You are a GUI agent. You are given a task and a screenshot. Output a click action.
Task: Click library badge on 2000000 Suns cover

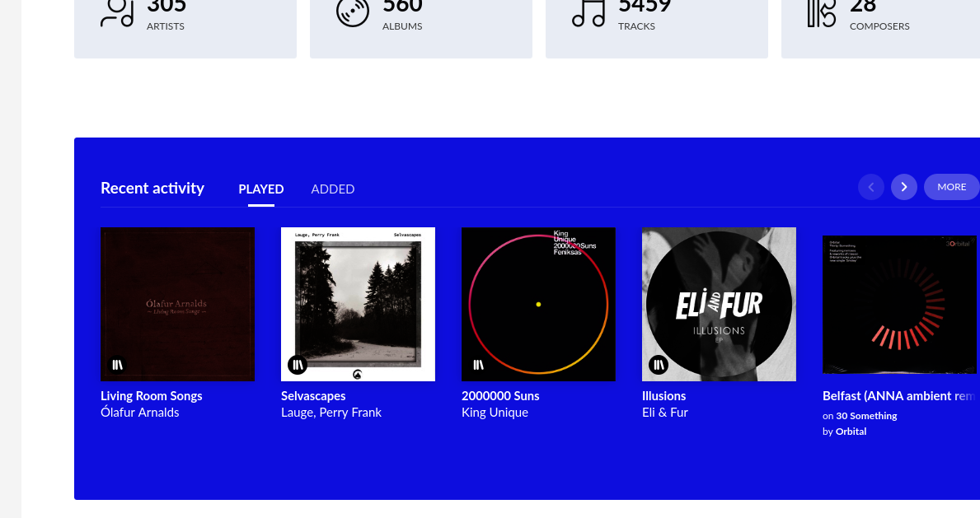tap(478, 365)
